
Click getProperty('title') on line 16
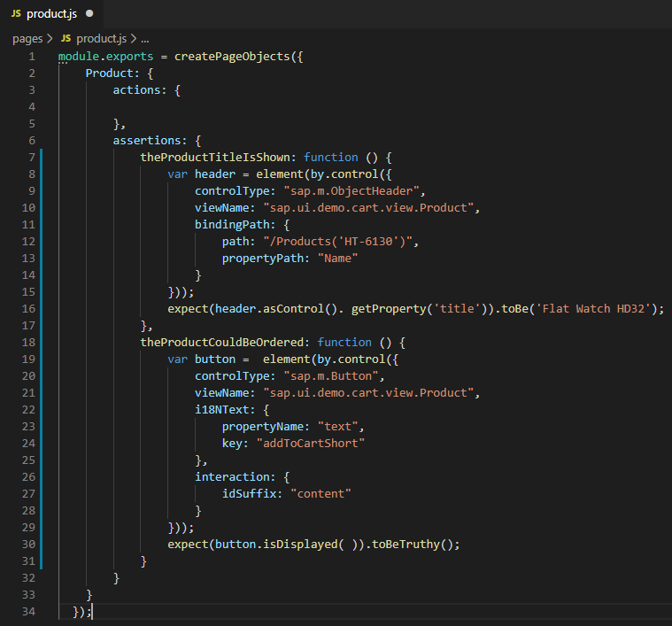pos(419,309)
